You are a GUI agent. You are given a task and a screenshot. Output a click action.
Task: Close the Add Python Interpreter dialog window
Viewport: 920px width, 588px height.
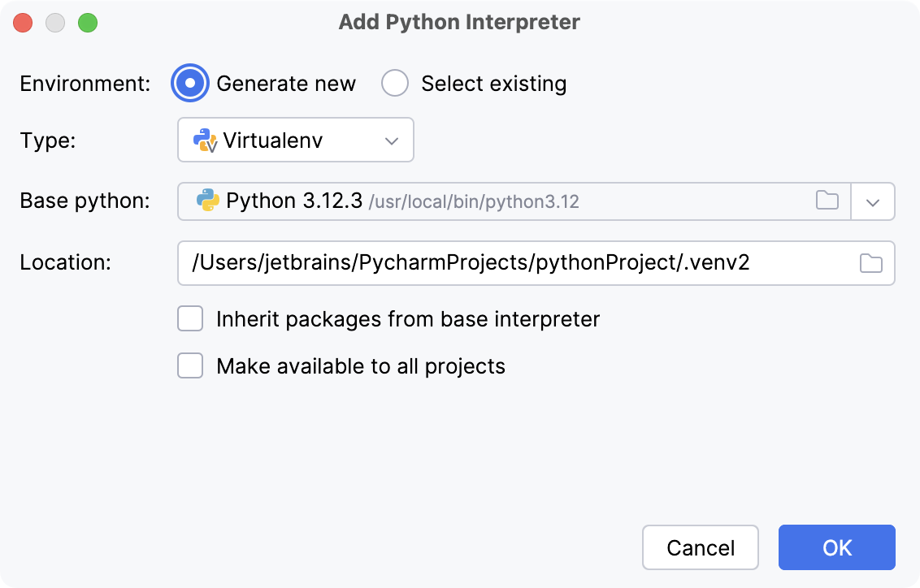click(23, 23)
